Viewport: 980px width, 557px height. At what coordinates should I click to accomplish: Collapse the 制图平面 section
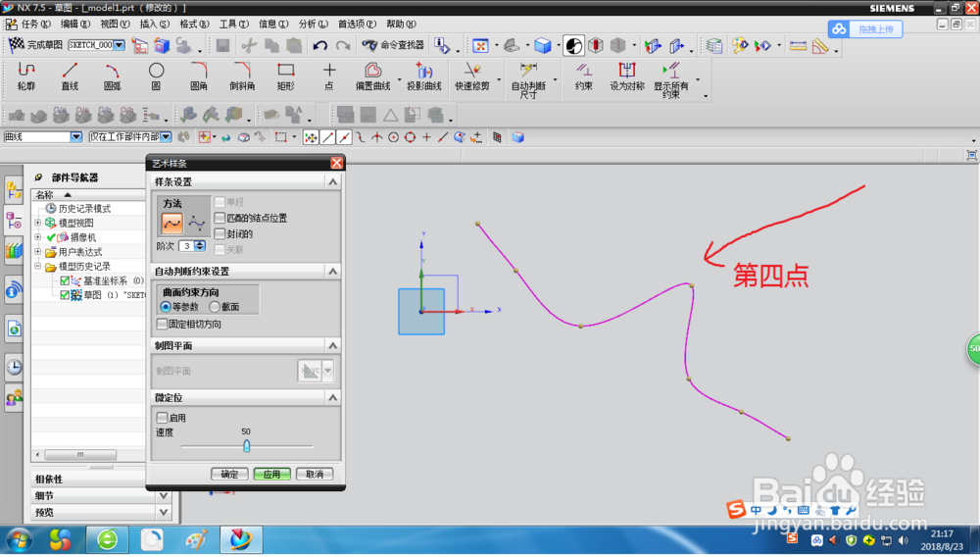coord(332,346)
